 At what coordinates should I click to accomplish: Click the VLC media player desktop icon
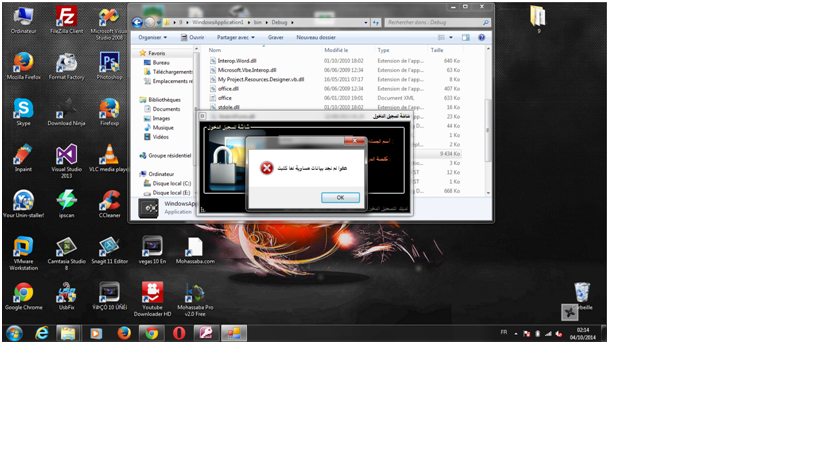(x=109, y=156)
